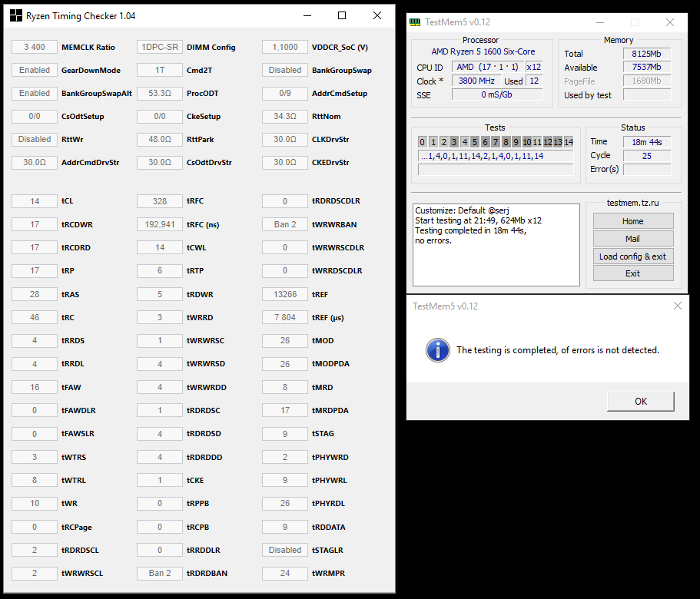
Task: Click the DIMM Config 1DPC-SR field
Action: pos(160,47)
